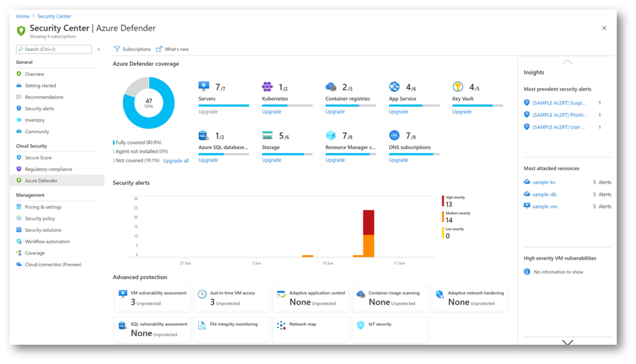Open the [SAMPLE ALERT] User ... alert
Screen dimensions: 636x364
pos(559,127)
